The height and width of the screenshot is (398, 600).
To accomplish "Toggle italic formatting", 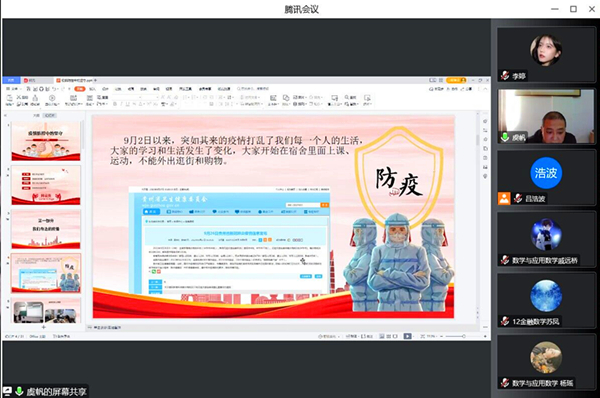I will pyautogui.click(x=121, y=104).
